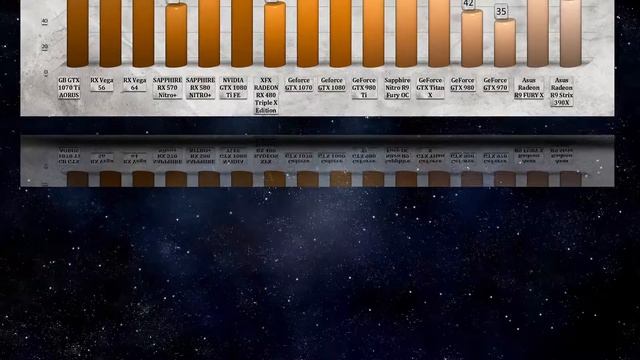
Task: Select the 'SAPPHIRE RX 580 NITRO+' label
Action: [200, 87]
